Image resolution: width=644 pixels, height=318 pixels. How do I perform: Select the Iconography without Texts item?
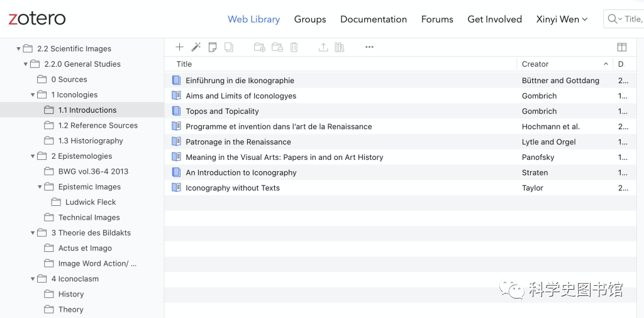[x=233, y=188]
